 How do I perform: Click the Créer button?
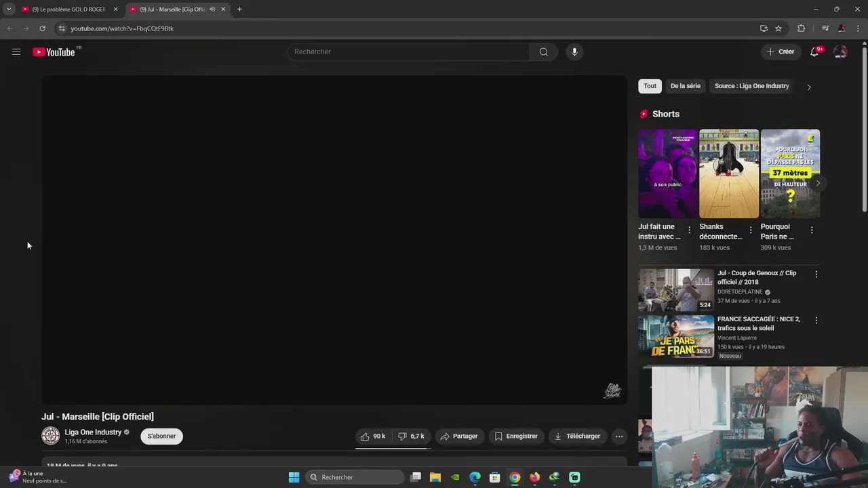click(780, 52)
